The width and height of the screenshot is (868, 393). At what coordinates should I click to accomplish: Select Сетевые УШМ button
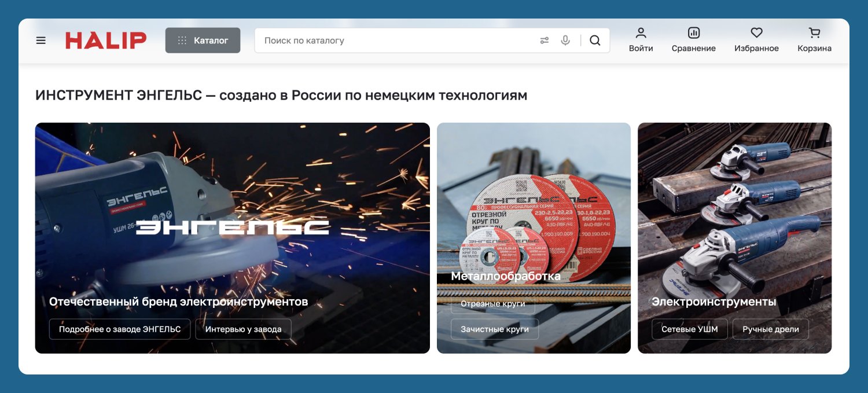coord(690,329)
